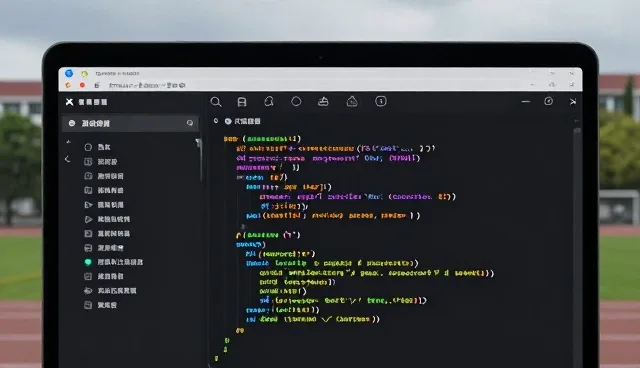The height and width of the screenshot is (368, 640).
Task: Click the red dot button in browser bar
Action: tap(82, 85)
